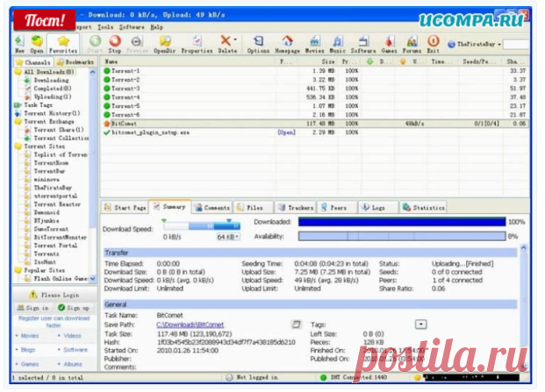The width and height of the screenshot is (545, 392).
Task: Click the Availability progress bar
Action: tap(402, 237)
